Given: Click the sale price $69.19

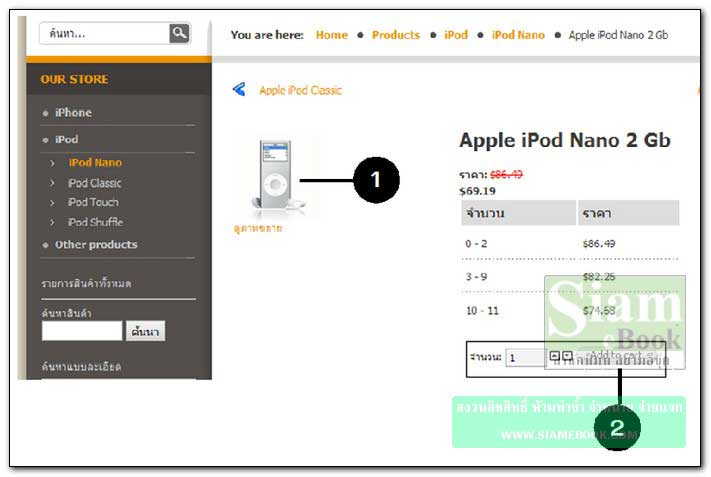Looking at the screenshot, I should click(477, 191).
